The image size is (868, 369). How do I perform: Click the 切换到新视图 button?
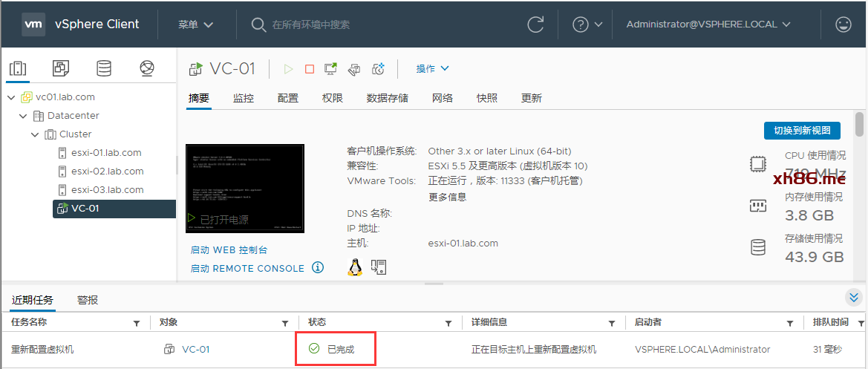coord(802,131)
